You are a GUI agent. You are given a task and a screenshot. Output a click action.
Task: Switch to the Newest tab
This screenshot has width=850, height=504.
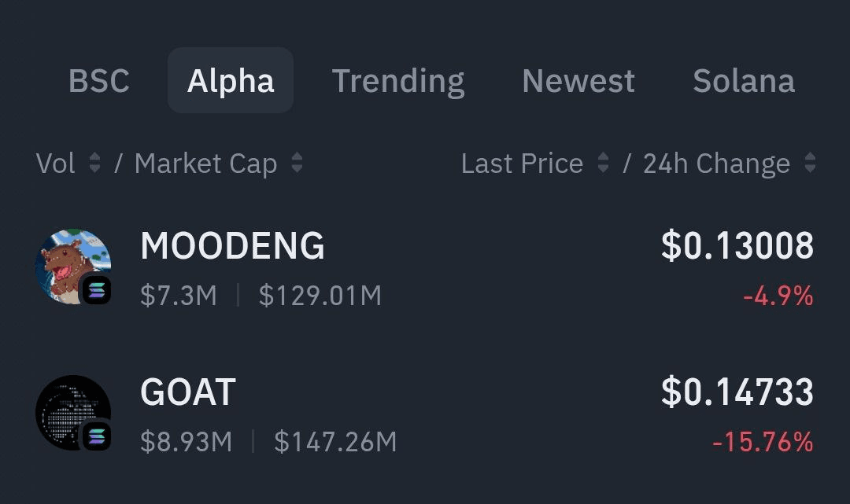click(x=578, y=81)
